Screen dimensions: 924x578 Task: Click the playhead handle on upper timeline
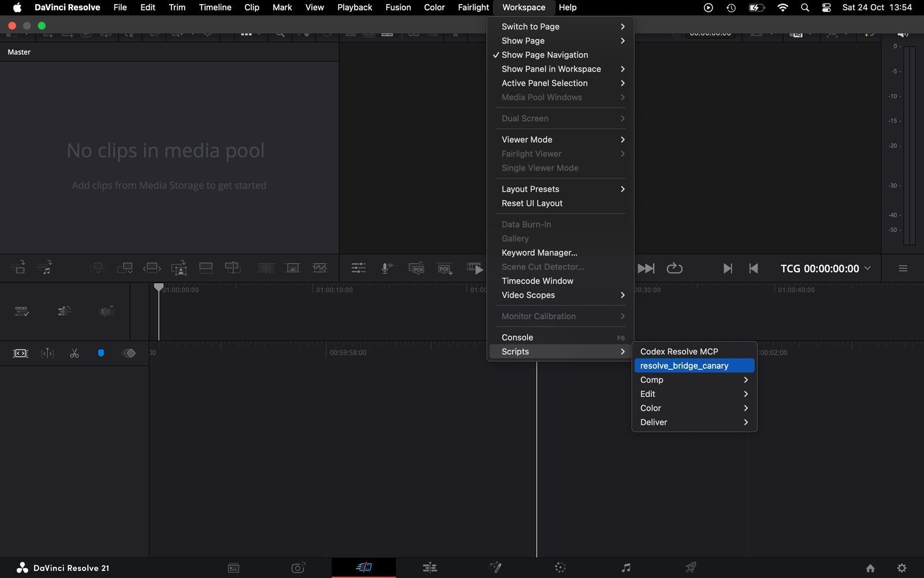(159, 287)
